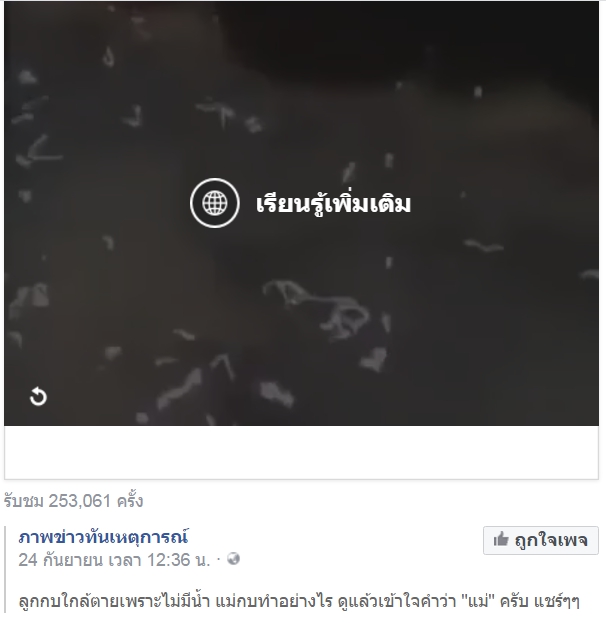Like the page via ถูกใจเพจ button
The image size is (606, 623).
(540, 540)
